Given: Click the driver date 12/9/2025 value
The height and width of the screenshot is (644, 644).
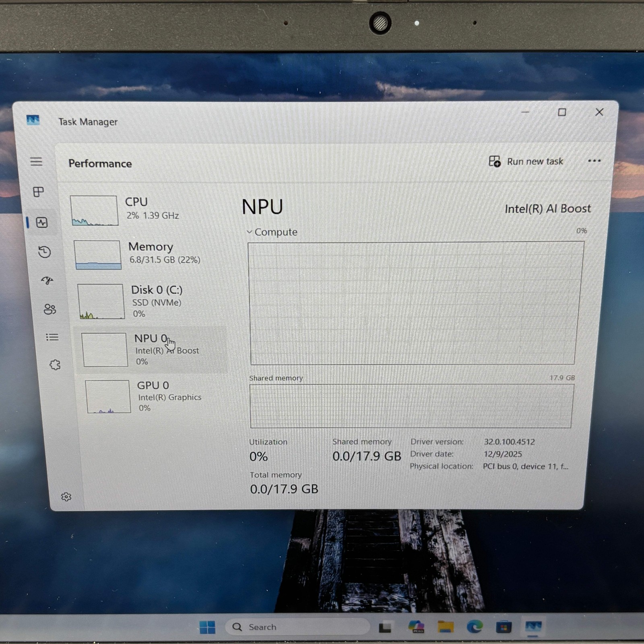Looking at the screenshot, I should tap(503, 454).
